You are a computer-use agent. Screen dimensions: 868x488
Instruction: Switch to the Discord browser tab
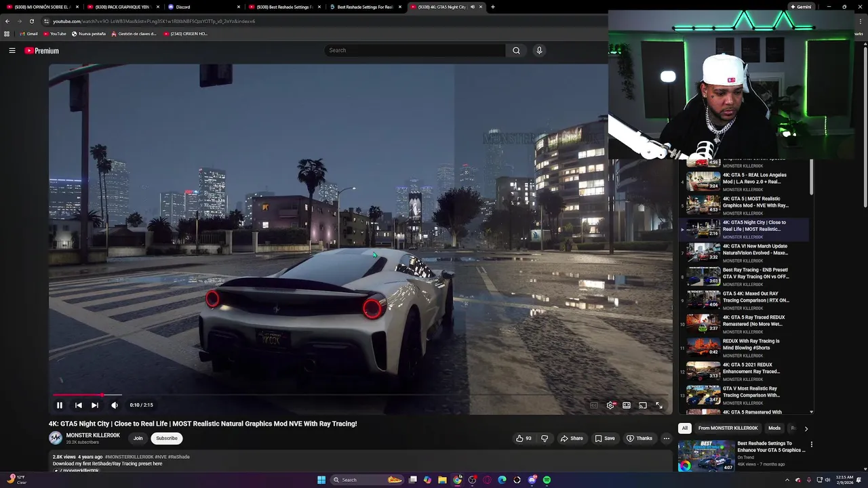[203, 7]
